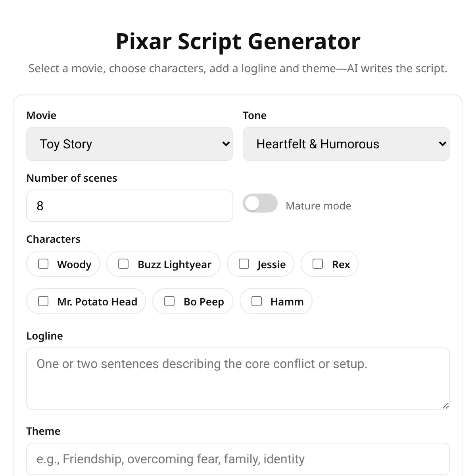Click the Movie dropdown chevron arrow
476x476 pixels.
226,144
